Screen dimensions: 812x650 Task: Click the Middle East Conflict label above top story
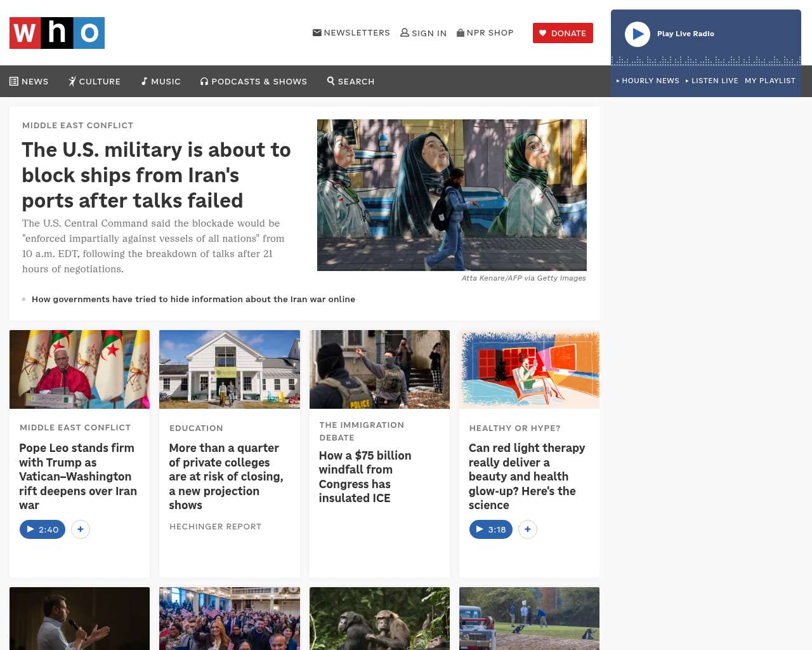click(x=78, y=125)
